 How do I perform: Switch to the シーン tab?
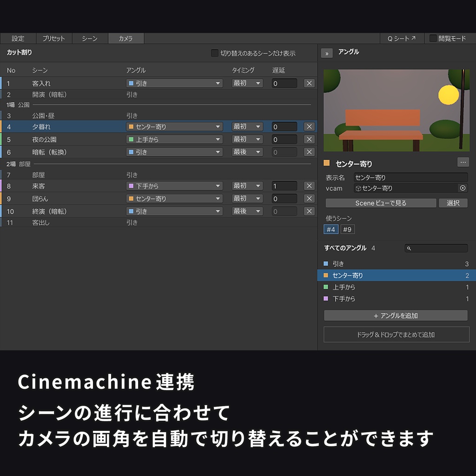90,39
